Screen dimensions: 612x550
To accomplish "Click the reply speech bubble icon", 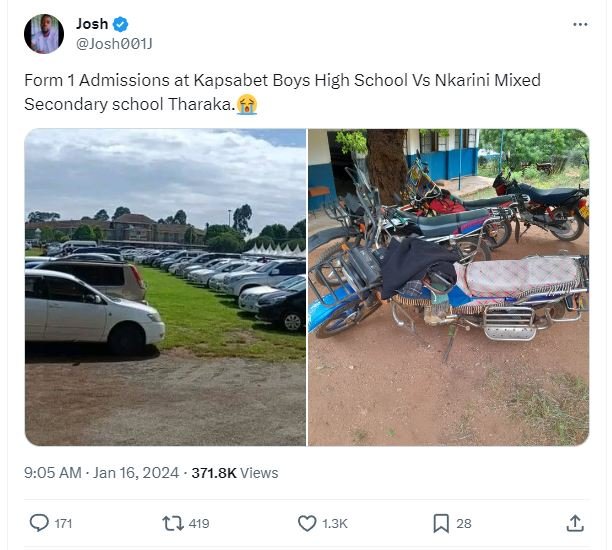I will pos(39,522).
